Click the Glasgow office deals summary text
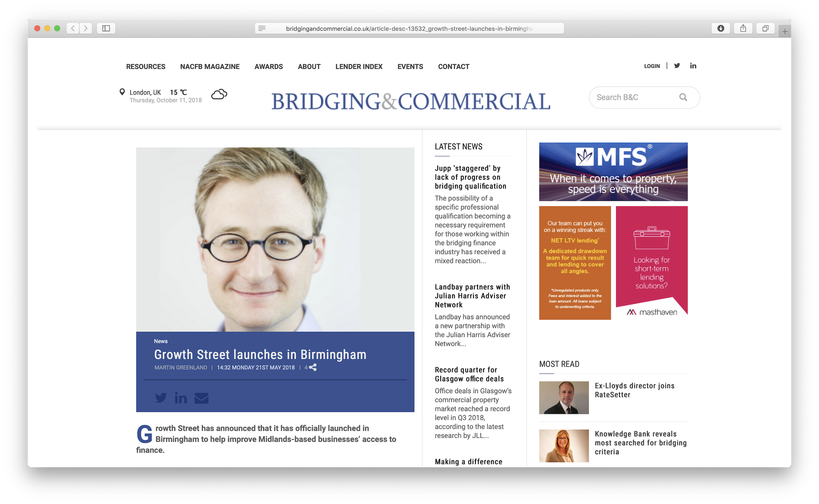 [473, 413]
